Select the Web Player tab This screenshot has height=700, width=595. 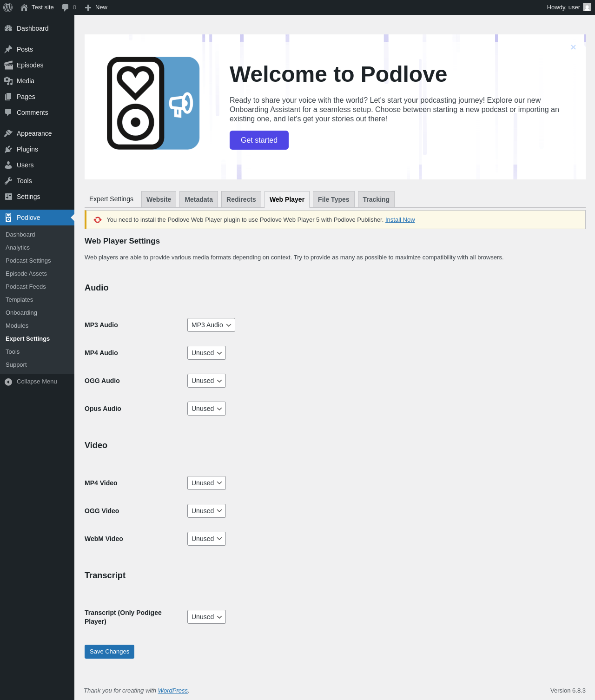(287, 199)
